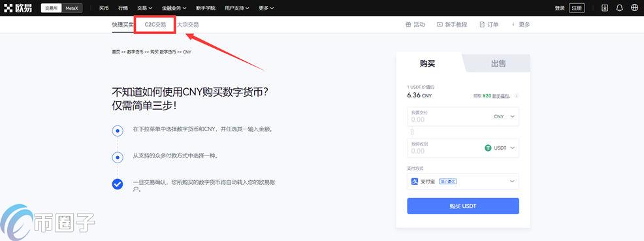The image size is (644, 241).
Task: Click 购买 数字货币 breadcrumb link
Action: pos(163,52)
